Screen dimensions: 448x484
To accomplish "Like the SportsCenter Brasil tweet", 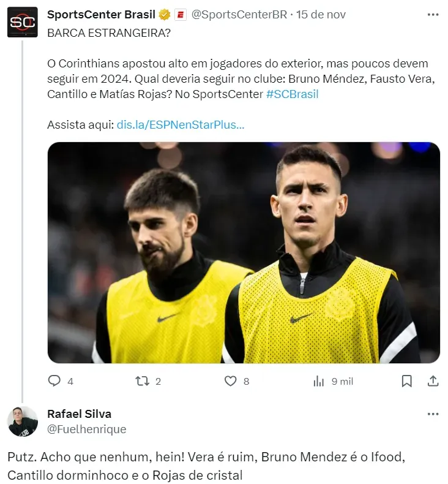I will [x=230, y=381].
